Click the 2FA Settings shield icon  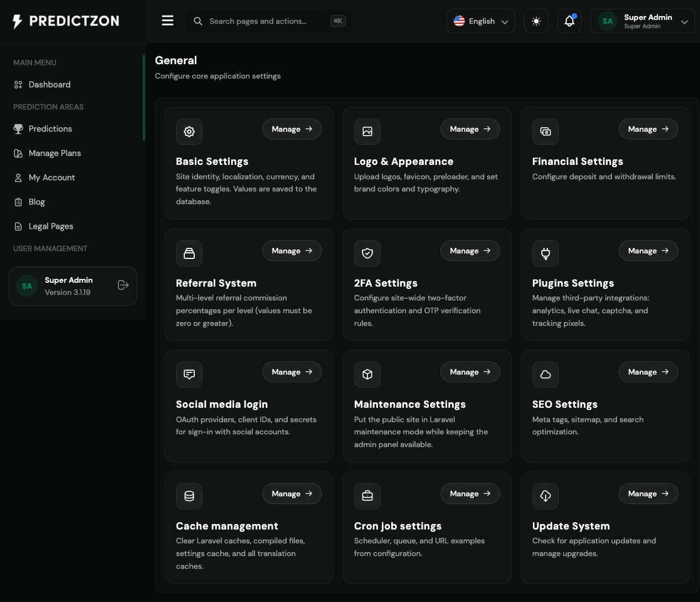367,253
